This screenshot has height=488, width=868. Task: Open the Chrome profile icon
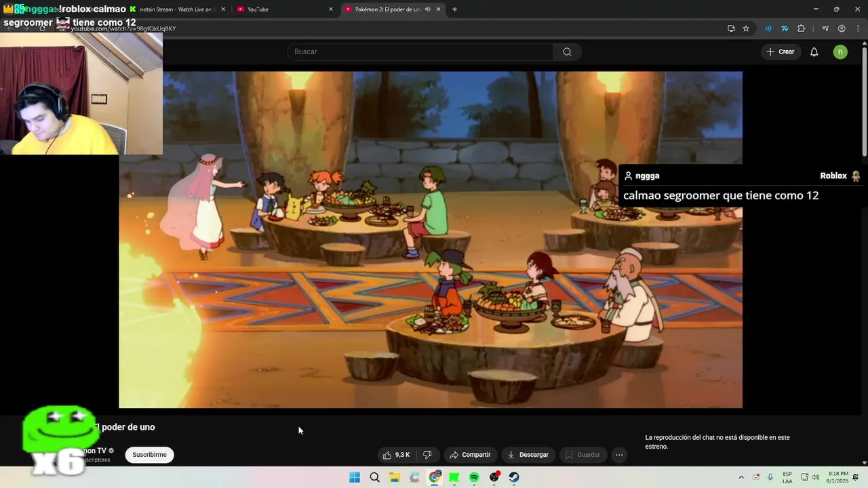coord(842,28)
